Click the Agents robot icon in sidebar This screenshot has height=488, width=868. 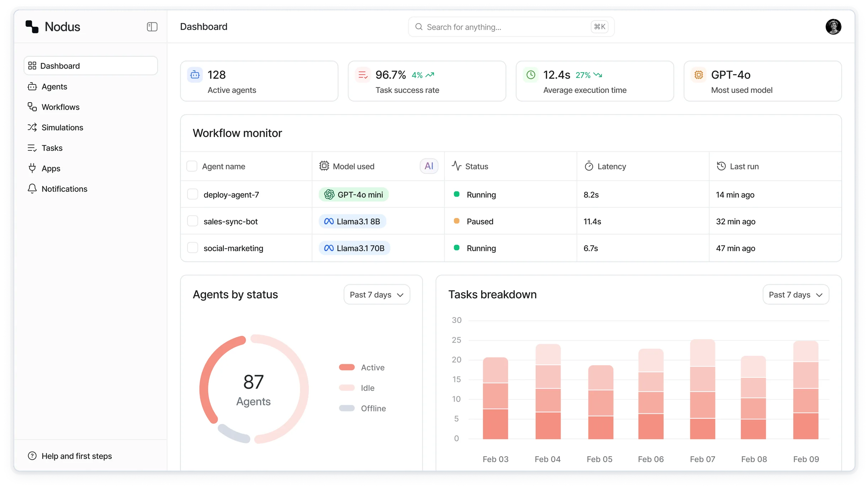[x=32, y=86]
